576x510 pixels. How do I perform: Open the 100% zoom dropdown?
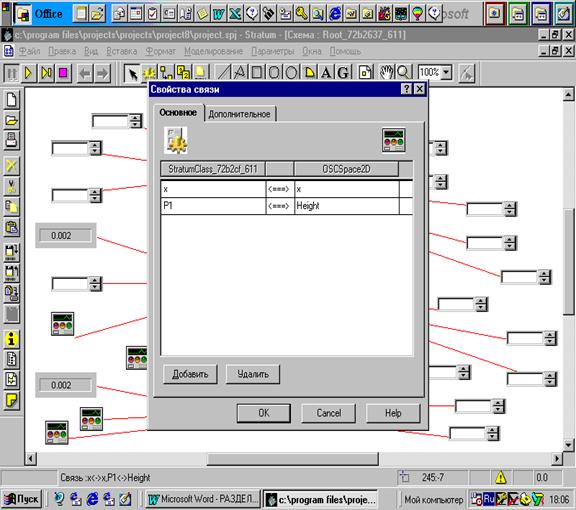446,73
